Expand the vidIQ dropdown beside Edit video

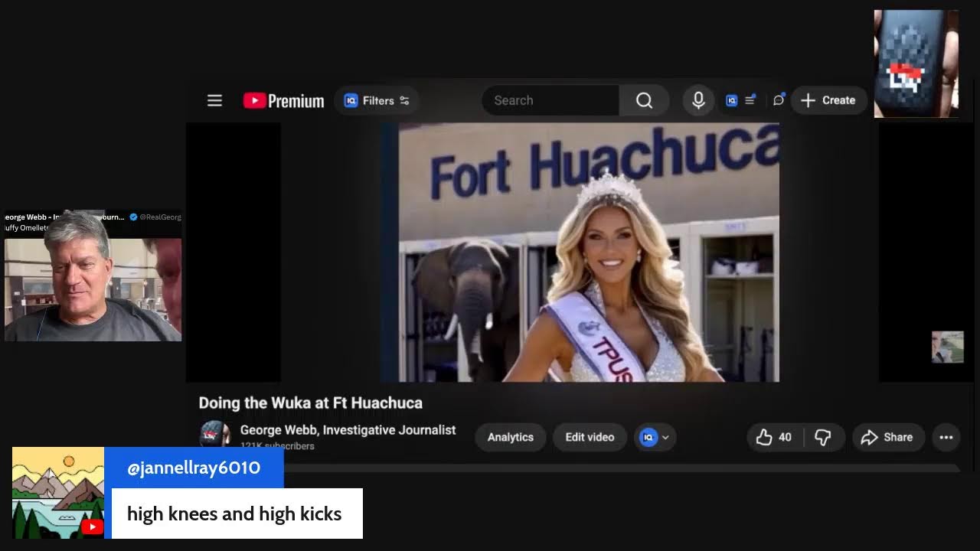coord(655,437)
